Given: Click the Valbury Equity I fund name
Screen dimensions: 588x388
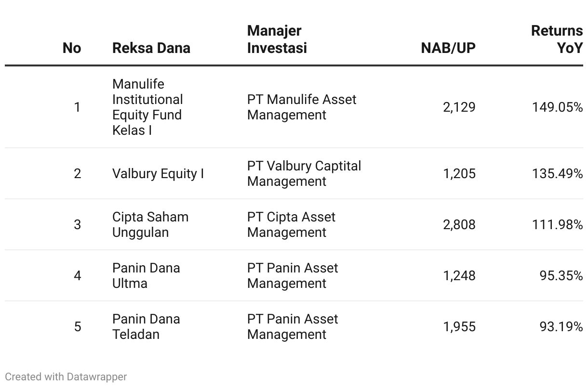Looking at the screenshot, I should click(158, 173).
